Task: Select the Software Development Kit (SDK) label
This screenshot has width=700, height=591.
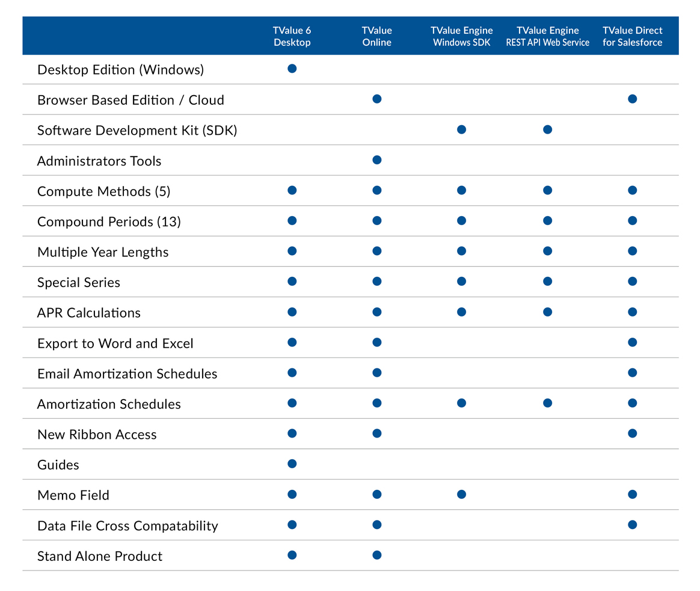Action: (x=137, y=131)
